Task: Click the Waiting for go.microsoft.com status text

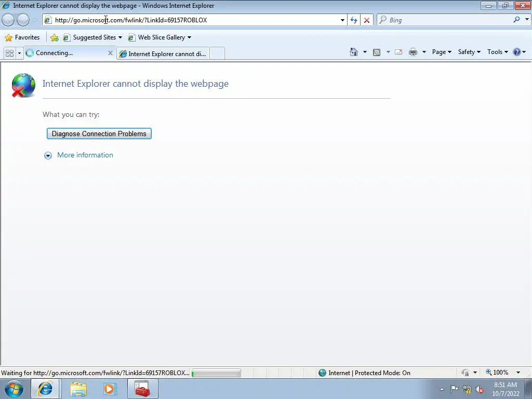Action: [x=96, y=373]
